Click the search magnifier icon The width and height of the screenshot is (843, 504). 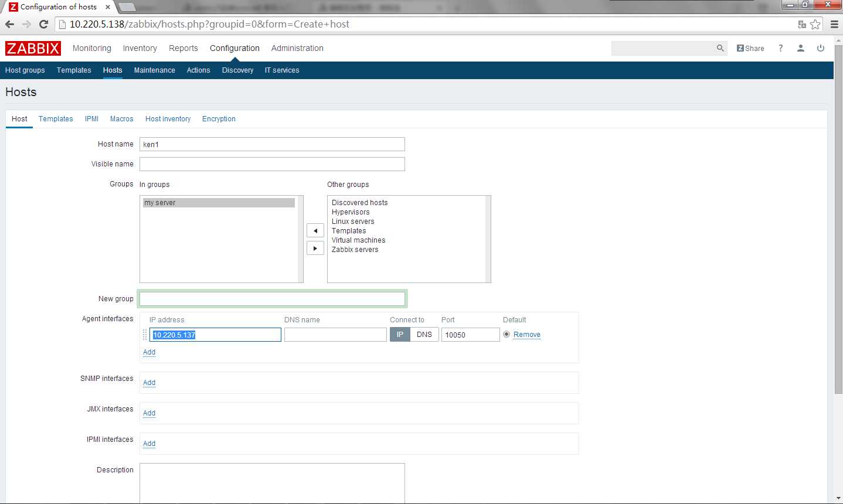[x=720, y=48]
